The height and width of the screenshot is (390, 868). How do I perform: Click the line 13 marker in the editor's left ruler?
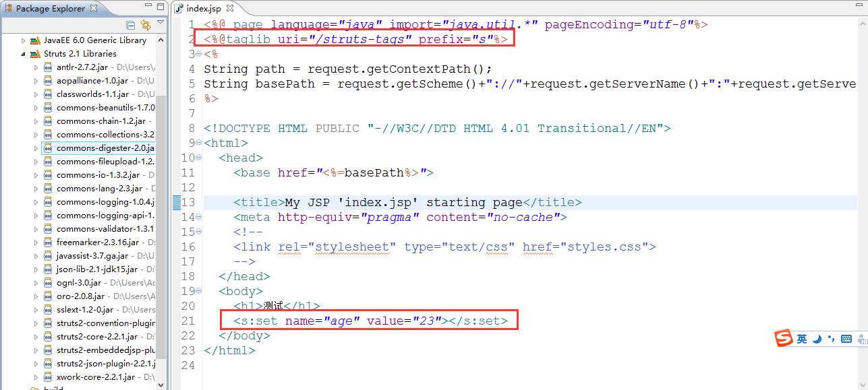tap(177, 202)
